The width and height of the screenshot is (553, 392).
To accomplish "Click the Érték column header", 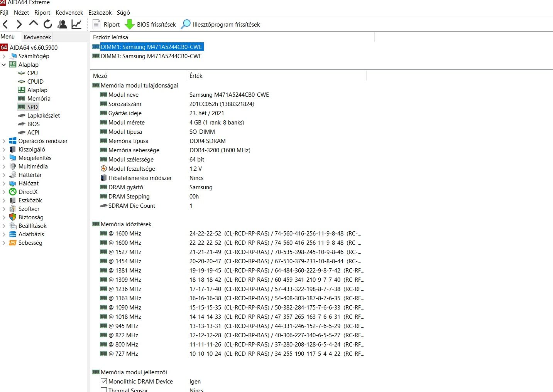I will pyautogui.click(x=277, y=76).
